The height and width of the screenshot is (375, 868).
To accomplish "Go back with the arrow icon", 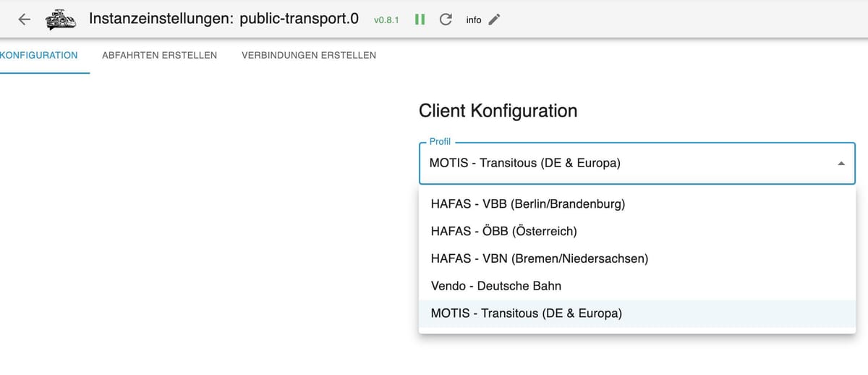I will point(24,20).
